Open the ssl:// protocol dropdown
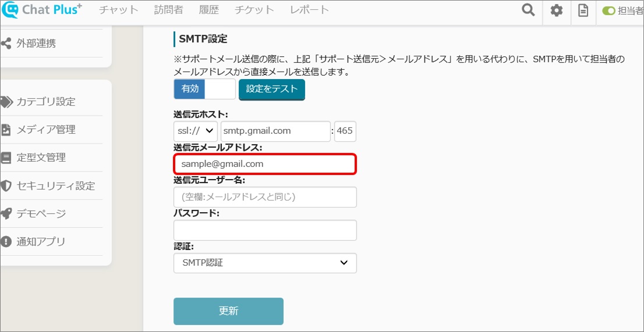 click(x=196, y=131)
